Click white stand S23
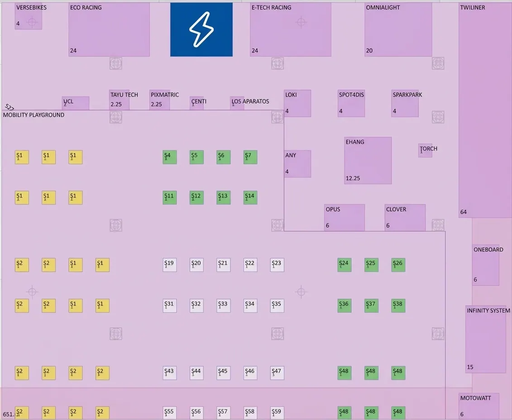 (x=277, y=265)
